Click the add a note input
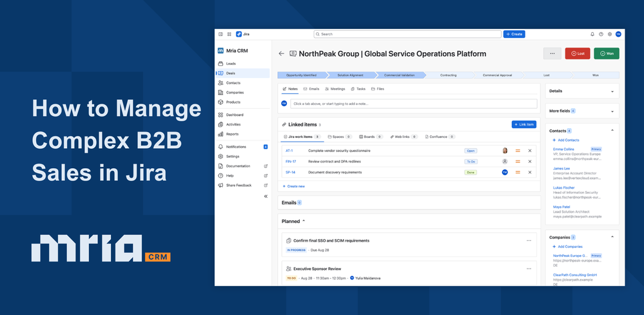 click(414, 104)
